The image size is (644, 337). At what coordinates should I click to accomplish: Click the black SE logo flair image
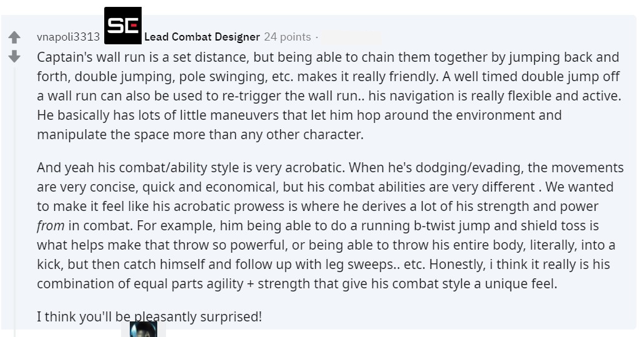(123, 26)
